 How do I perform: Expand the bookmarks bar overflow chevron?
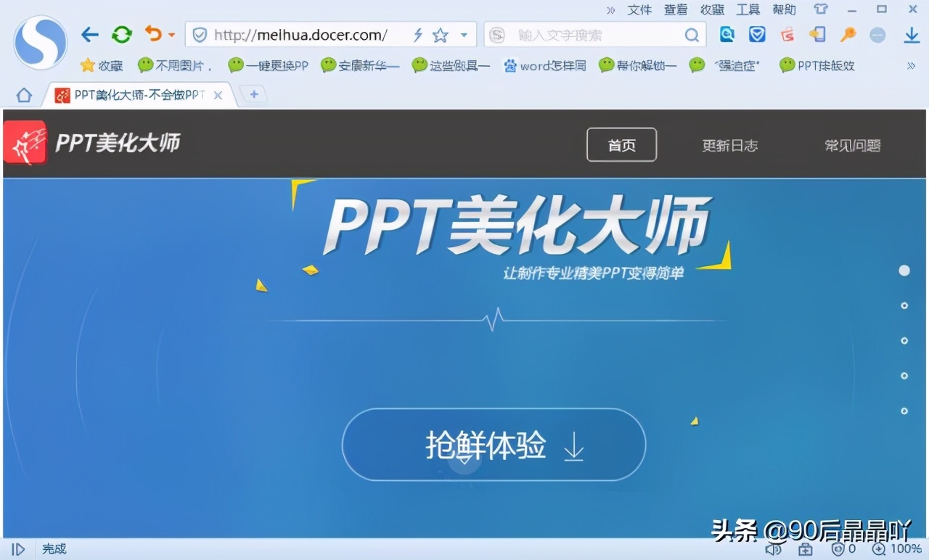(911, 65)
